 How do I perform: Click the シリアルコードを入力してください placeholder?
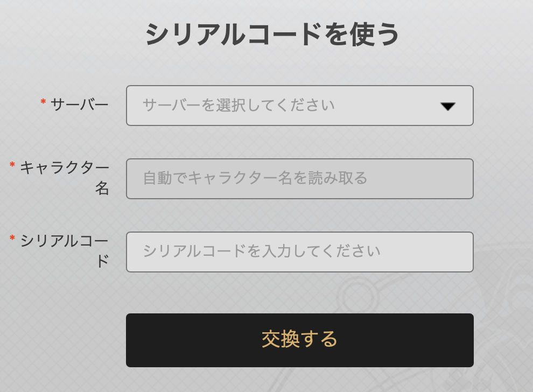point(262,251)
